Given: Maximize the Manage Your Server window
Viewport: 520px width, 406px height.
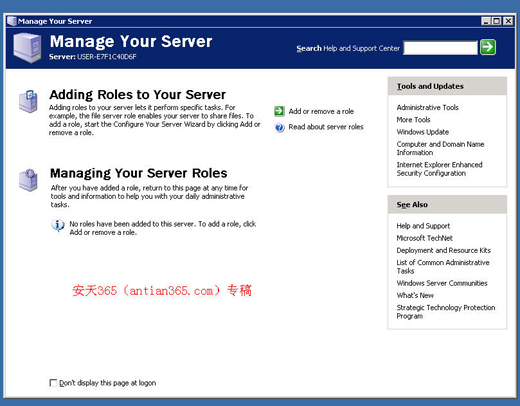Looking at the screenshot, I should (497, 21).
